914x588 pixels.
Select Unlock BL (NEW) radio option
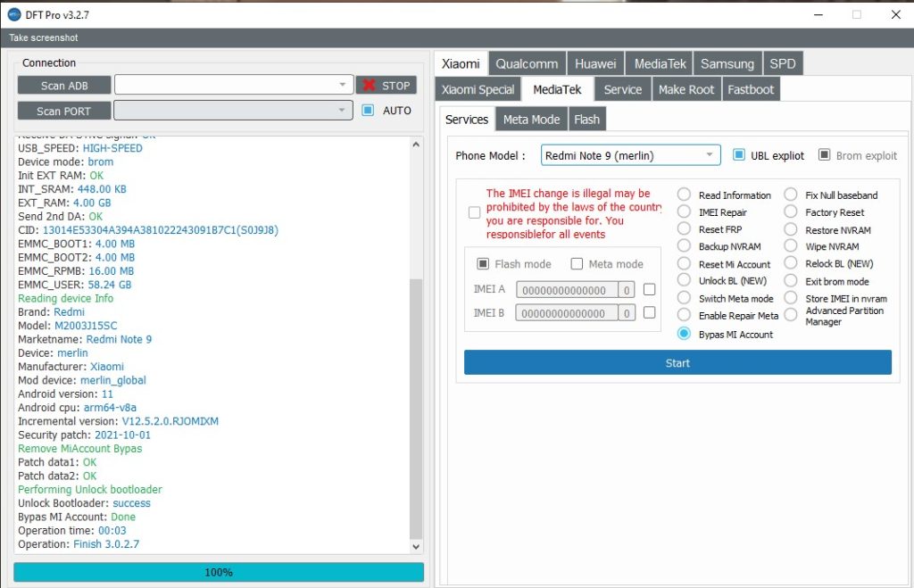[684, 280]
